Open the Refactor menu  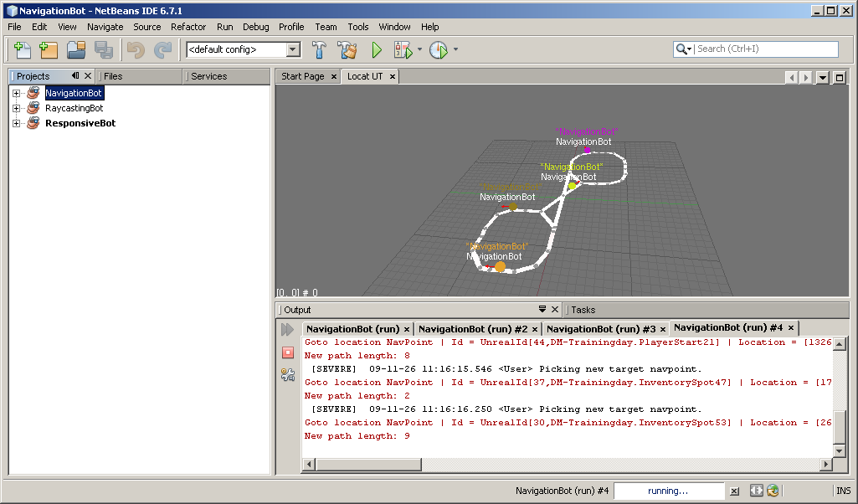click(188, 27)
